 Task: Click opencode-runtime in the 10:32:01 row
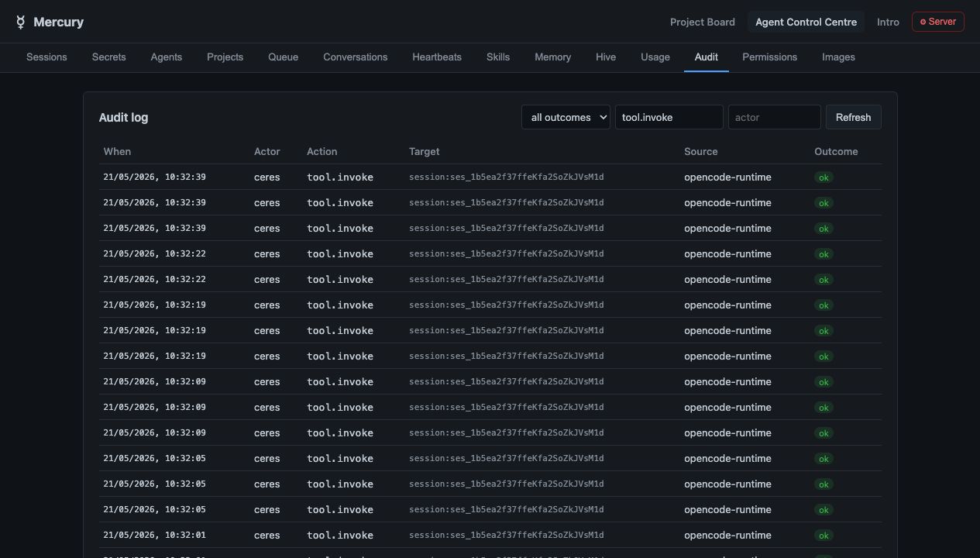(x=727, y=536)
